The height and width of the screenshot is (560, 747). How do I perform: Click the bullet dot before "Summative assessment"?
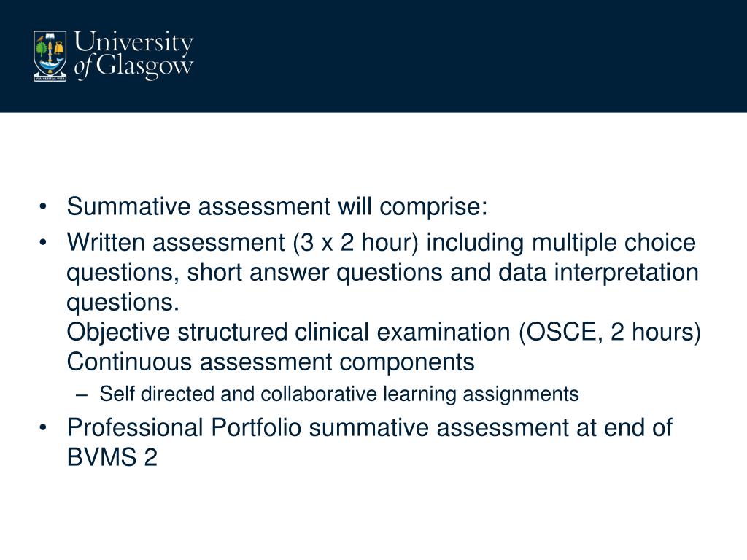[46, 207]
